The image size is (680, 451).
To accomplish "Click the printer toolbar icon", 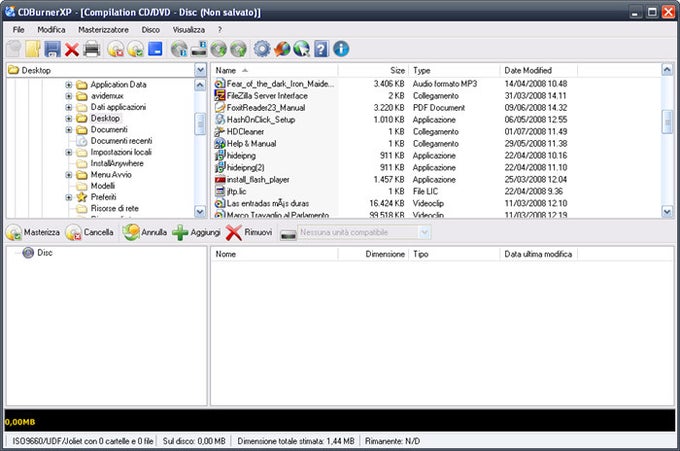I will [x=92, y=49].
